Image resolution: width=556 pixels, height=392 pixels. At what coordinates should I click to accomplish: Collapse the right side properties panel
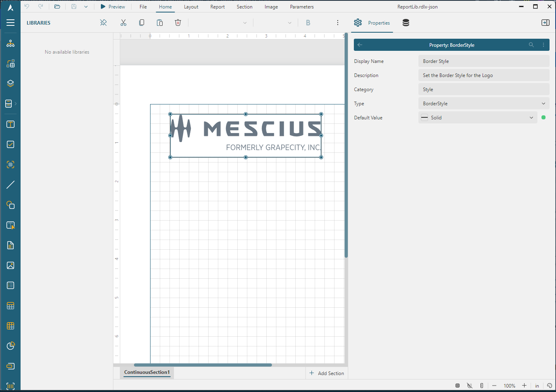(x=546, y=23)
